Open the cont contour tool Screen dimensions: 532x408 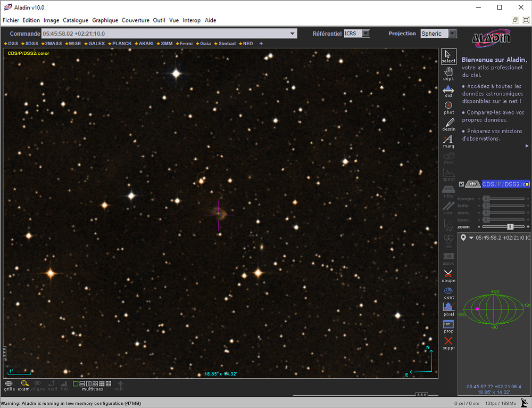point(448,293)
